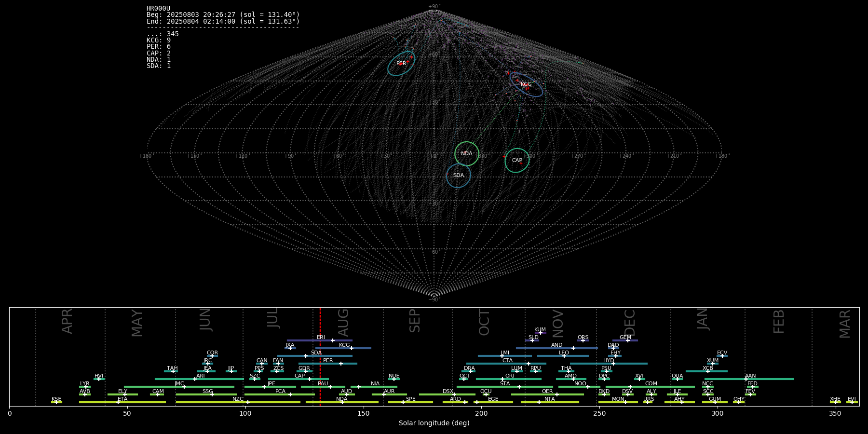This screenshot has height=434, width=868.
Task: Click the 300 tick on solar longitude axis
Action: click(718, 413)
